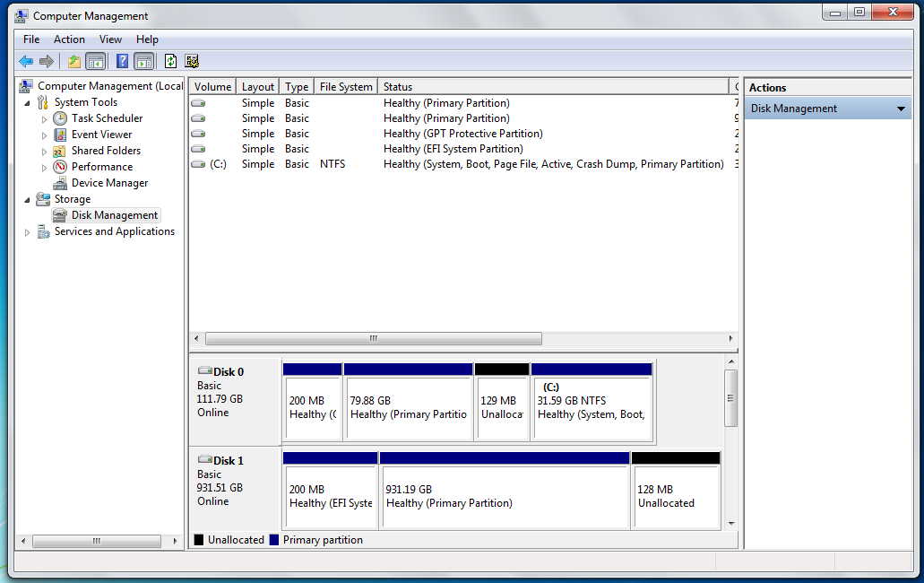Toggle Show/Hide Action Pane toolbar button

tap(143, 61)
